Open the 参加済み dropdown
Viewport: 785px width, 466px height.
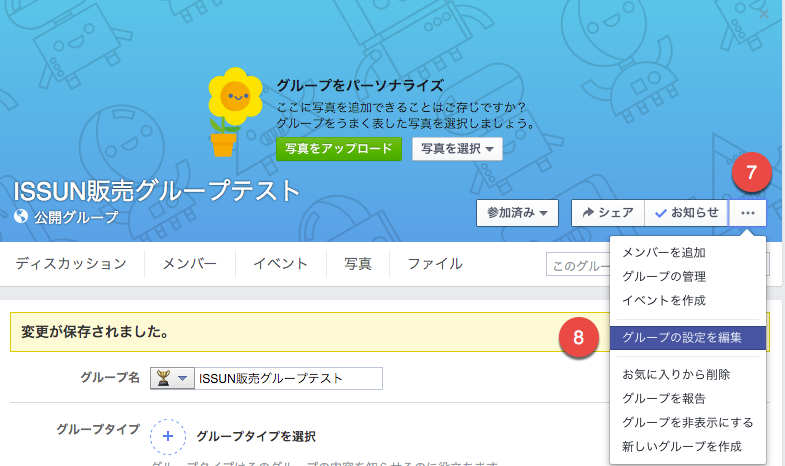pos(517,213)
